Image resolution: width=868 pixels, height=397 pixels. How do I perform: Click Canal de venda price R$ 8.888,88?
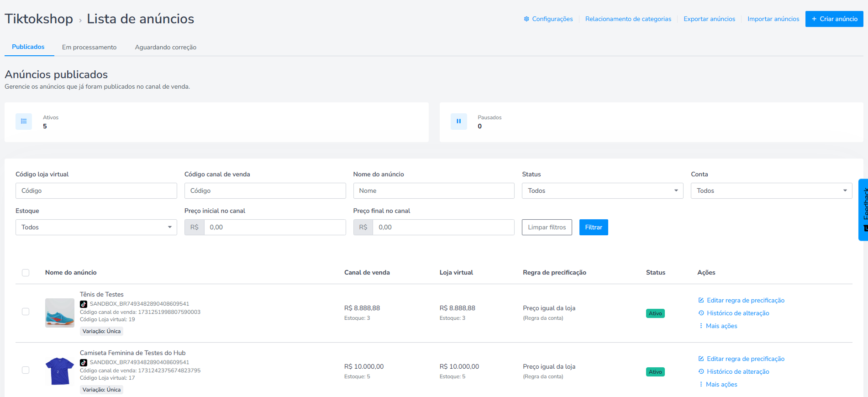click(x=362, y=308)
